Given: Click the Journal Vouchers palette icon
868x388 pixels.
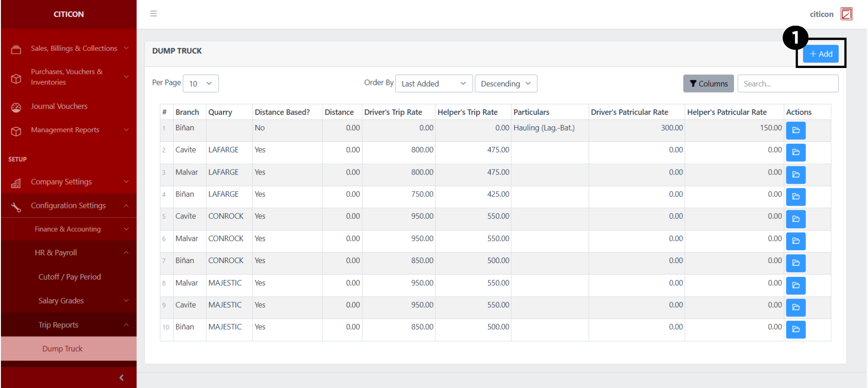Looking at the screenshot, I should tap(16, 107).
